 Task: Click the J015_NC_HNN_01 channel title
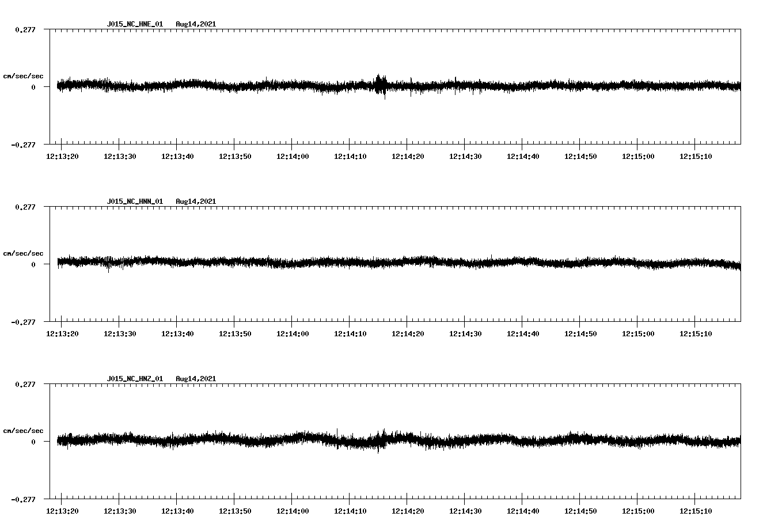pos(135,202)
